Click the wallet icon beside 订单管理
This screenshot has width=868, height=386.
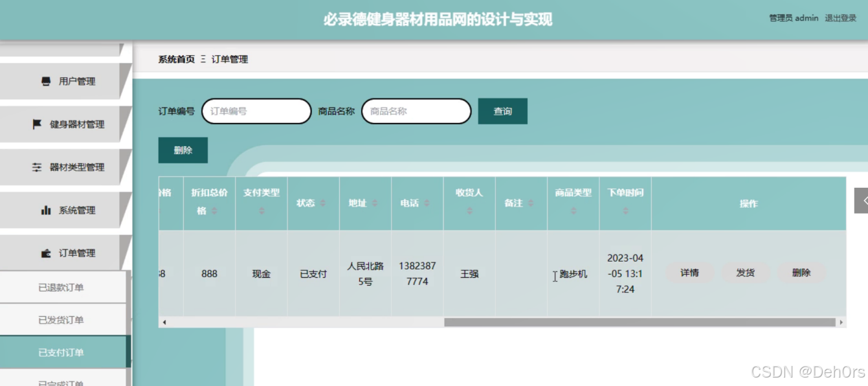pos(46,253)
